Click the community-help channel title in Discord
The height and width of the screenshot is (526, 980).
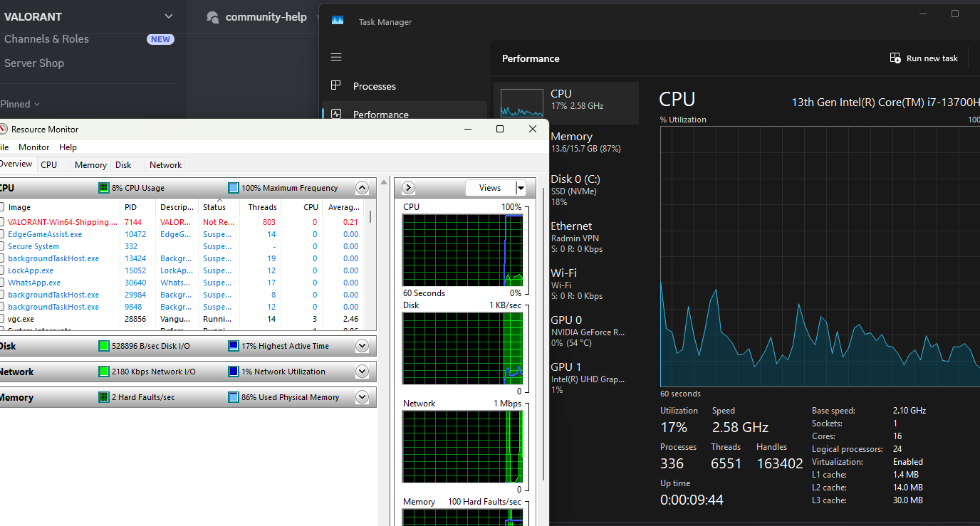[266, 17]
